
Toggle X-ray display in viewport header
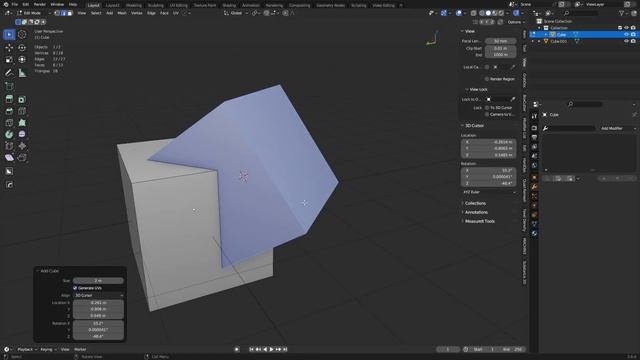pos(473,13)
